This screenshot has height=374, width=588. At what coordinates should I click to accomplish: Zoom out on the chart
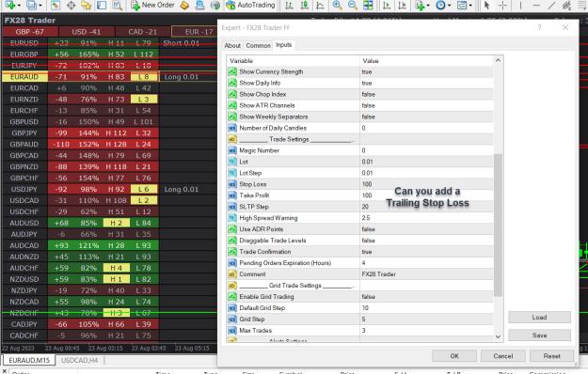pyautogui.click(x=353, y=5)
